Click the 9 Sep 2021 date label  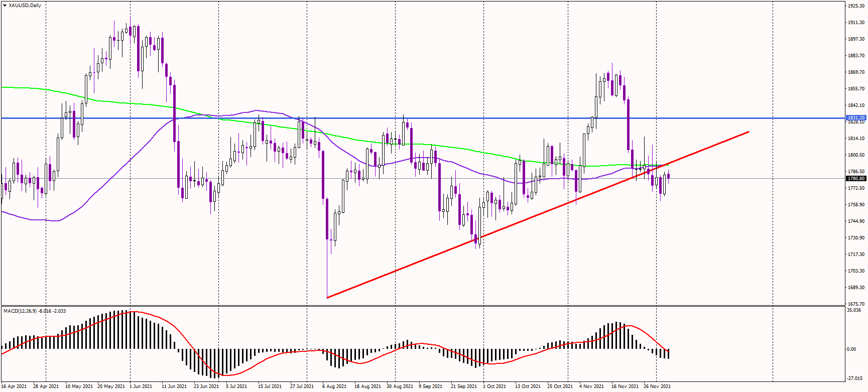pyautogui.click(x=430, y=386)
